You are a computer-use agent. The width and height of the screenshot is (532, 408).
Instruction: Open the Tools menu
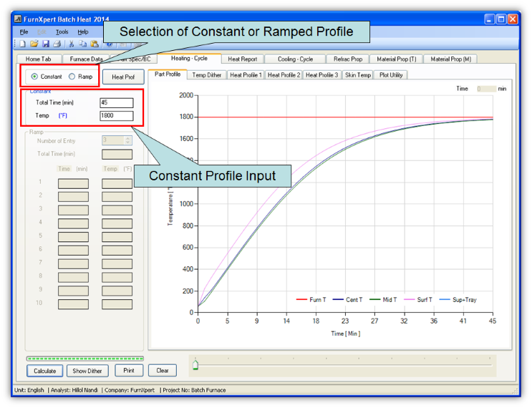tap(62, 32)
